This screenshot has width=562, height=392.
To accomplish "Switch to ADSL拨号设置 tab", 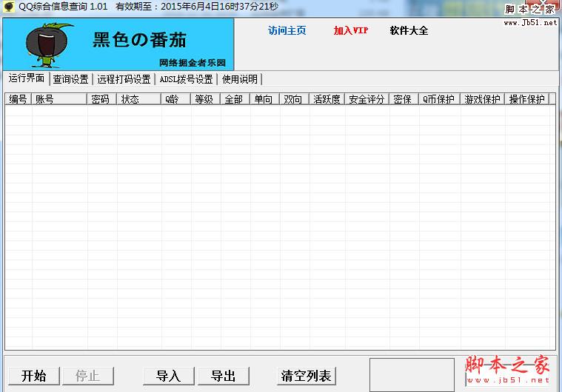I will (x=186, y=79).
